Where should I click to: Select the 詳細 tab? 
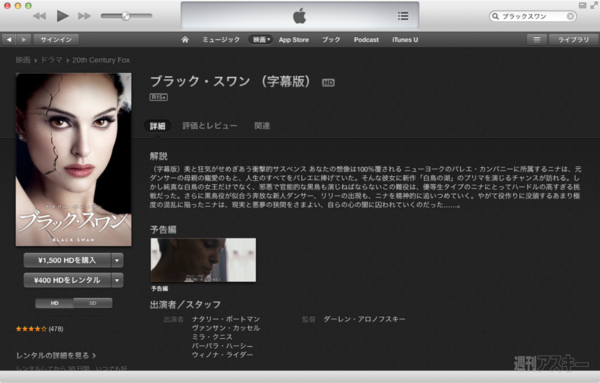click(x=158, y=126)
